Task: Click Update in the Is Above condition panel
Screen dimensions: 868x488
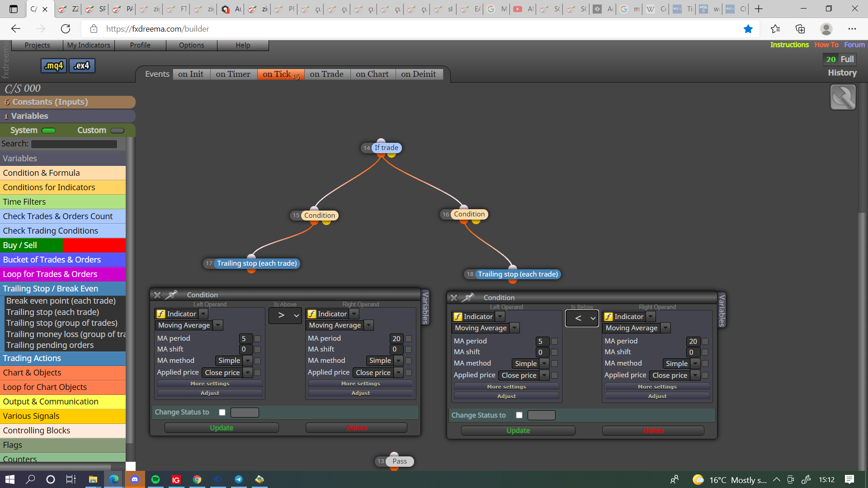Action: click(x=222, y=428)
